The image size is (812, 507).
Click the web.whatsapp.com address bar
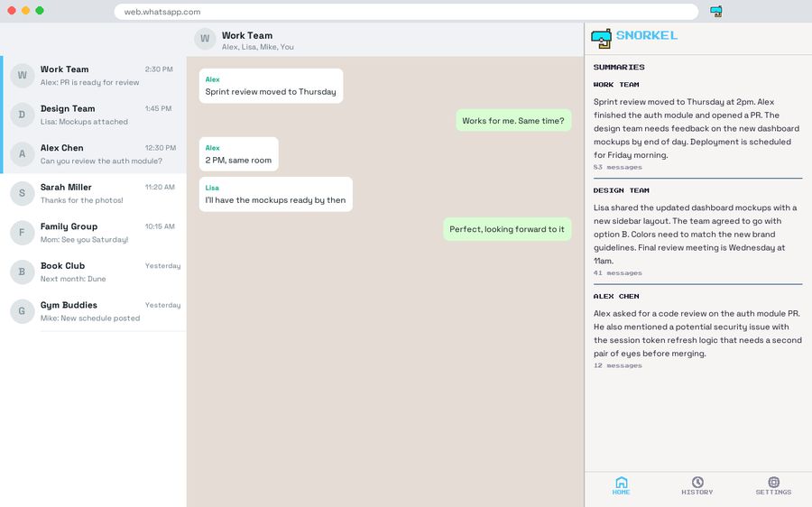(406, 12)
